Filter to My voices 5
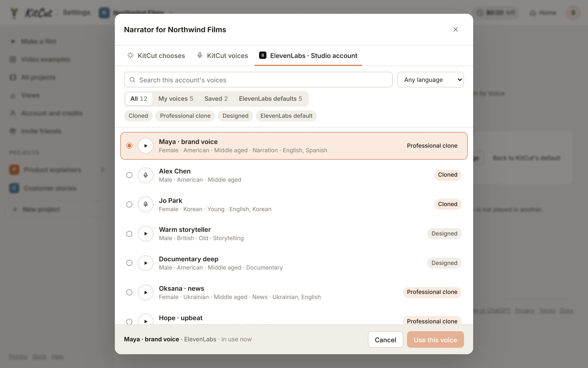The image size is (588, 368). (x=176, y=99)
